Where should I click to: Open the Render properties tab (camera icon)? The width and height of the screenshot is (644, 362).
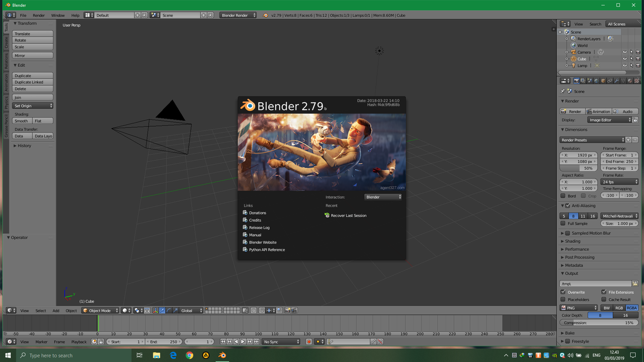tap(577, 80)
